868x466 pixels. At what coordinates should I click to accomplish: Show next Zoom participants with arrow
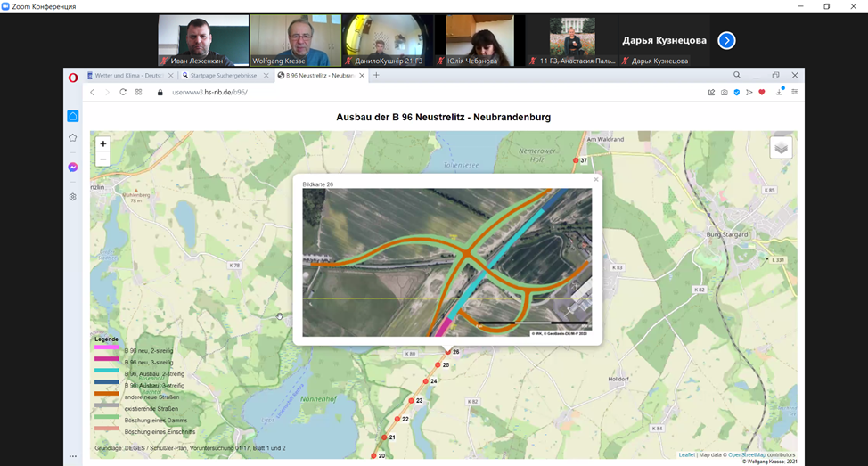pyautogui.click(x=726, y=40)
